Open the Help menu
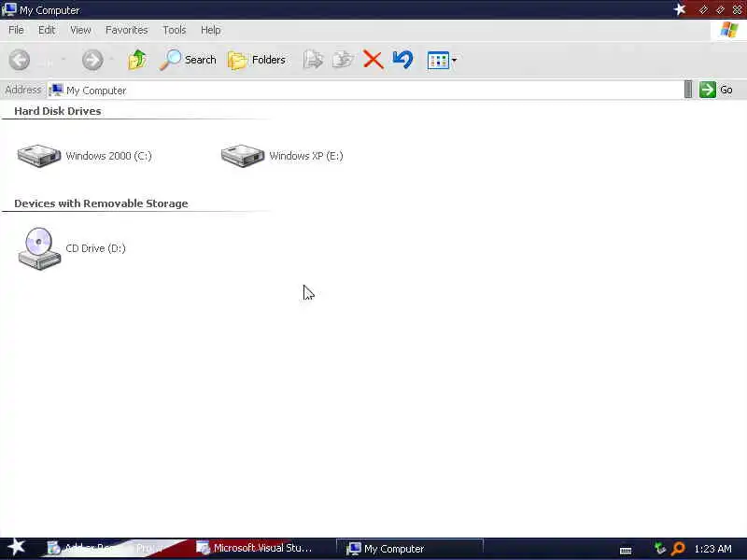 [x=211, y=30]
